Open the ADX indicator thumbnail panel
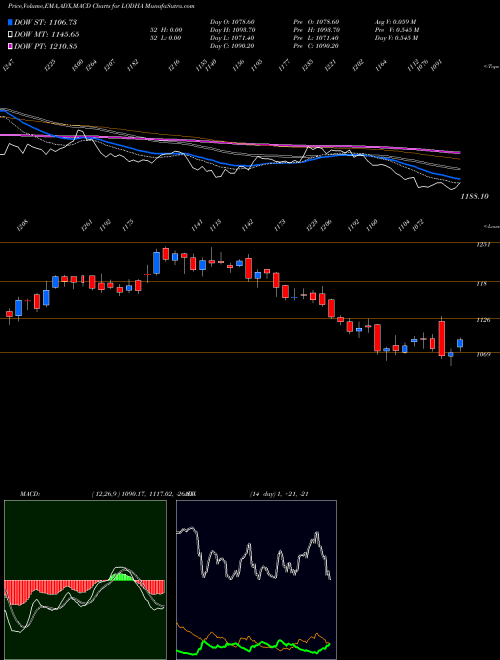The image size is (500, 660). tap(256, 580)
